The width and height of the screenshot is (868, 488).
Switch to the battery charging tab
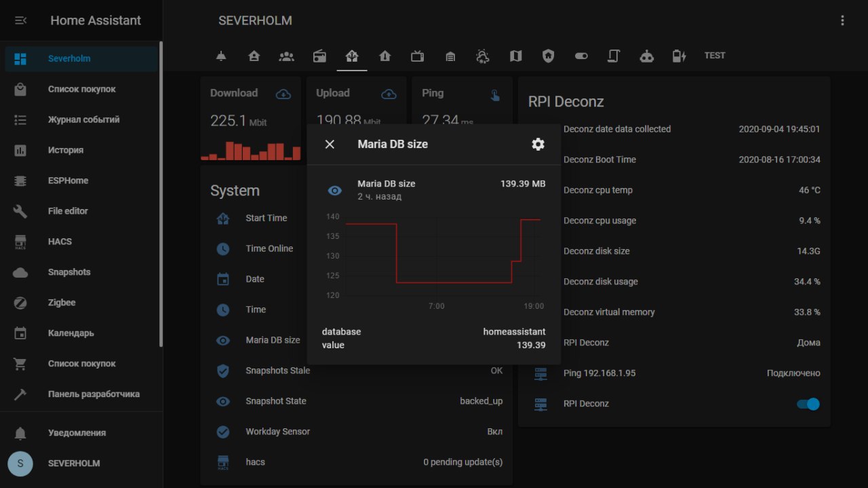[x=679, y=56]
